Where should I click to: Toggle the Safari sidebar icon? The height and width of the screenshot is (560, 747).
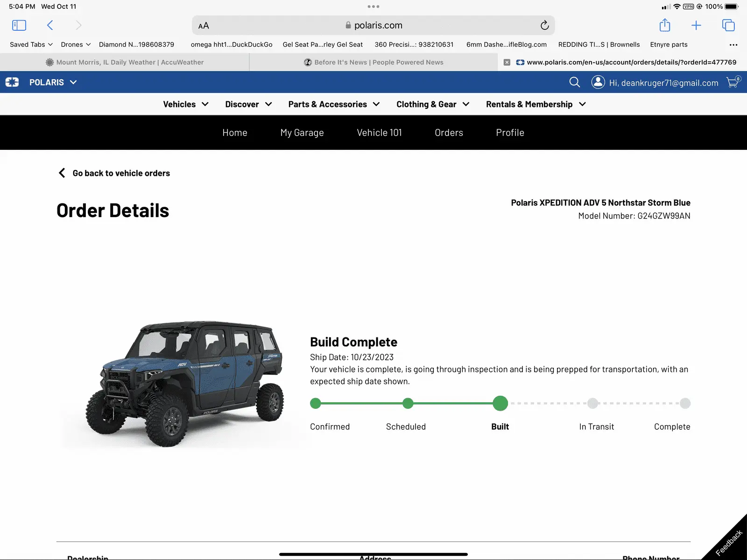tap(19, 25)
